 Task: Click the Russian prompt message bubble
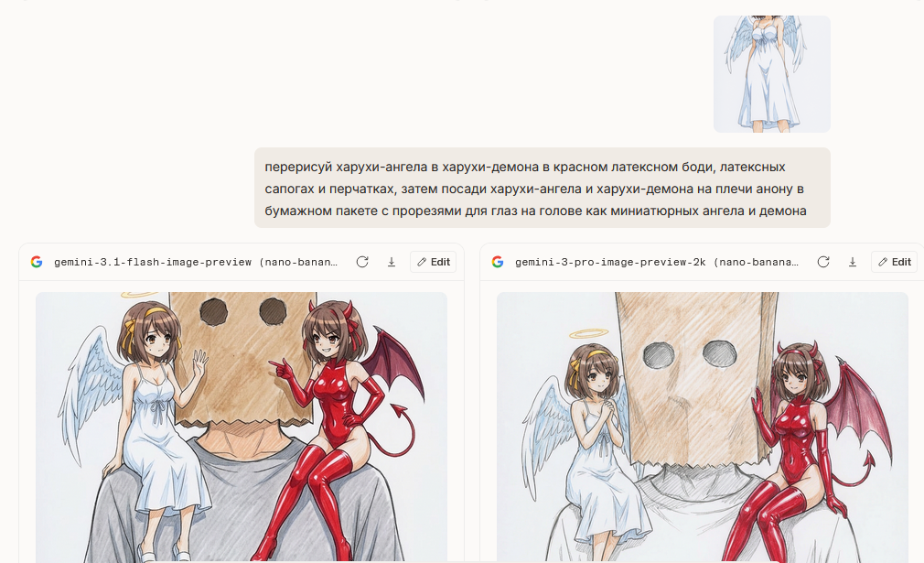(543, 188)
